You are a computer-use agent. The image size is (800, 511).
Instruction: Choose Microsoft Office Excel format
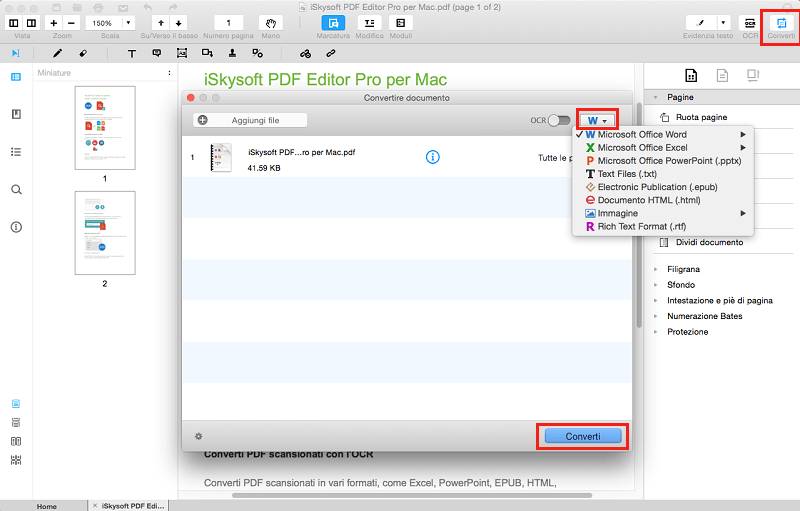(663, 148)
